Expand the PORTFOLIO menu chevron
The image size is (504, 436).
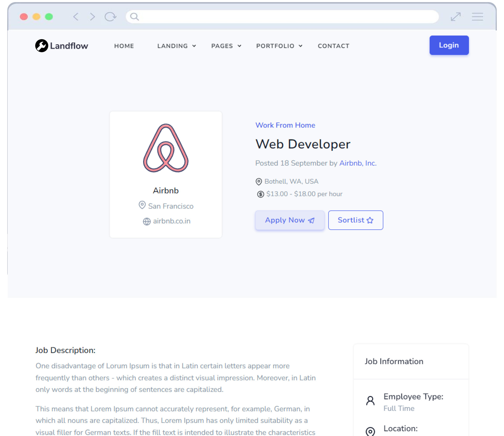[x=301, y=46]
